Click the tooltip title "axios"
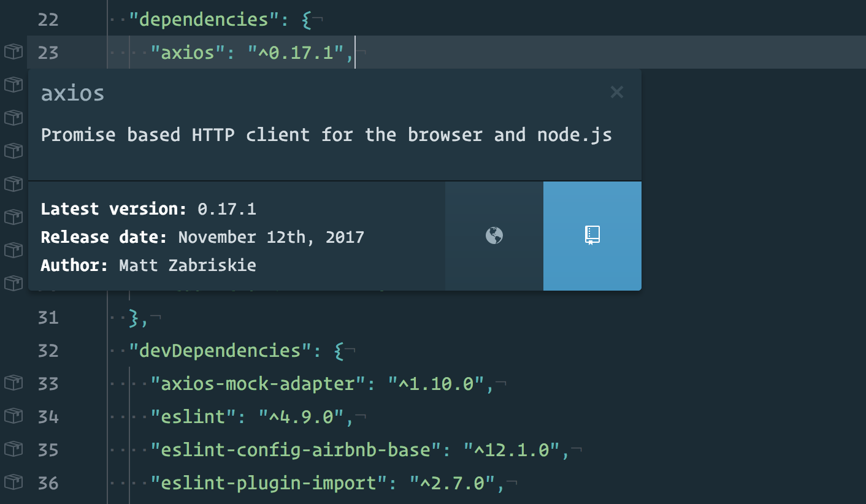Screen dimensions: 866x504 pyautogui.click(x=72, y=93)
